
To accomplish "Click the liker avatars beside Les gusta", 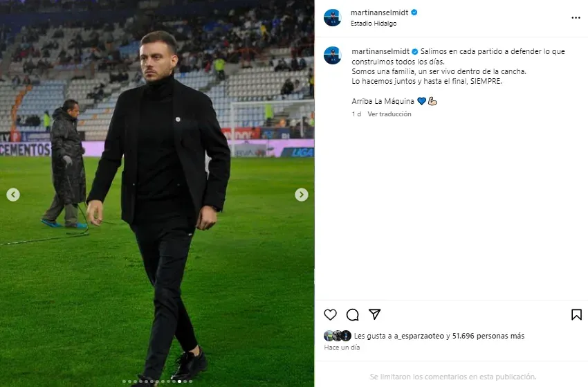I will coord(337,336).
